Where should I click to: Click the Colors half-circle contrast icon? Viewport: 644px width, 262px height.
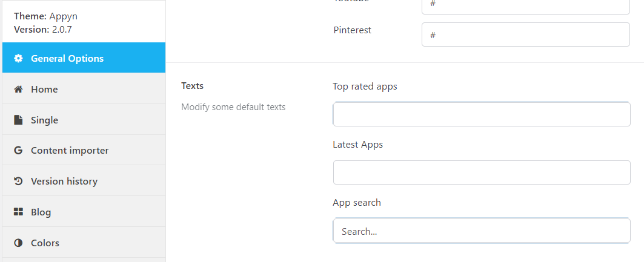click(18, 243)
